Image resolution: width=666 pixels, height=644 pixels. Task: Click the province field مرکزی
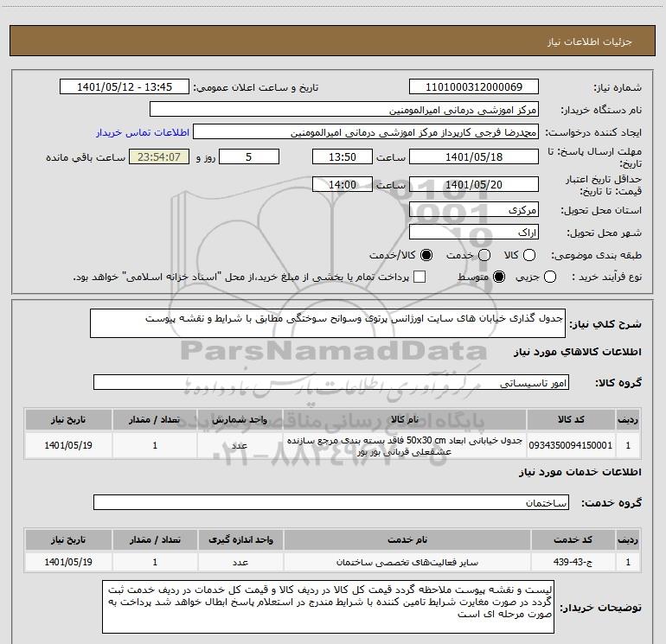(474, 209)
